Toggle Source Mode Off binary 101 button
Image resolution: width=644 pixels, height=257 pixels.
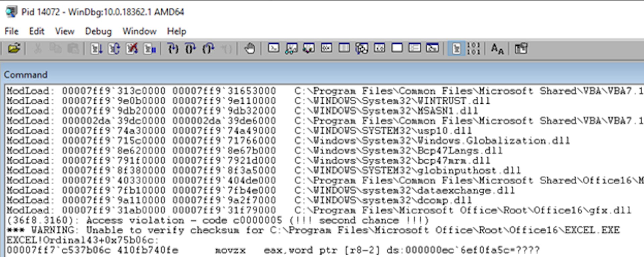point(473,49)
